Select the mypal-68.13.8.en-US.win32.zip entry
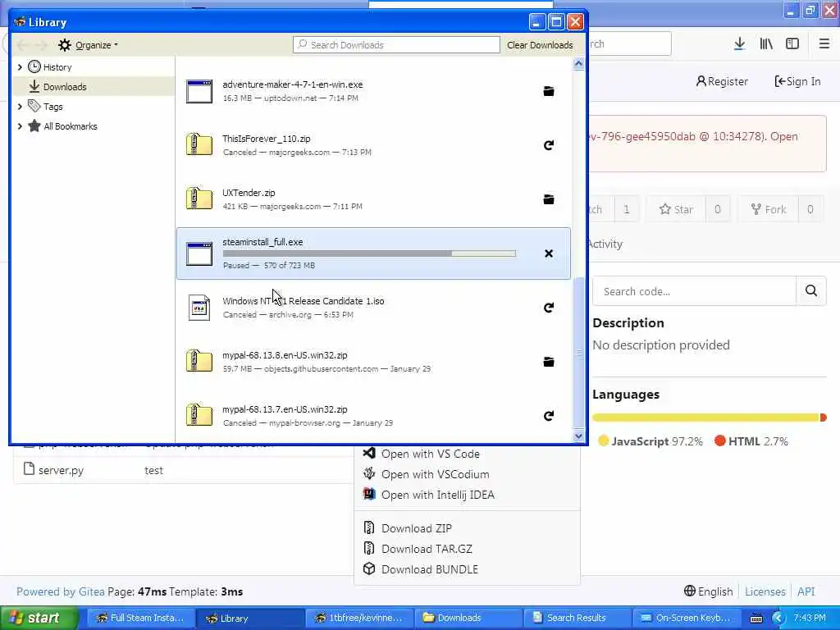 [373, 362]
